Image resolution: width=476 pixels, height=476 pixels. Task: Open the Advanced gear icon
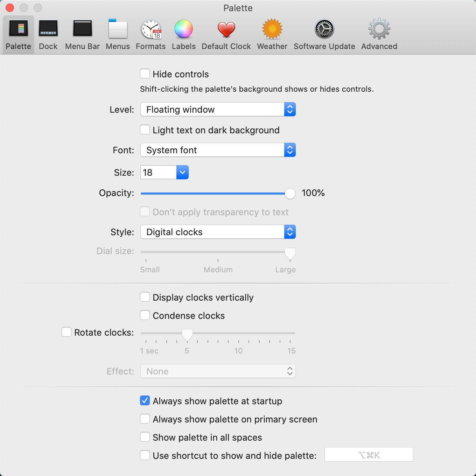[x=379, y=29]
